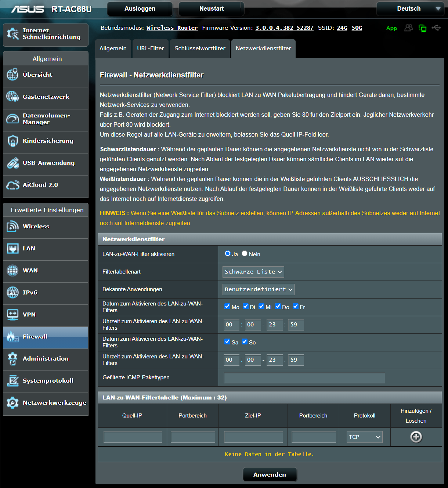Toggle the So weekend checkbox
This screenshot has height=488, width=448.
coord(245,341)
